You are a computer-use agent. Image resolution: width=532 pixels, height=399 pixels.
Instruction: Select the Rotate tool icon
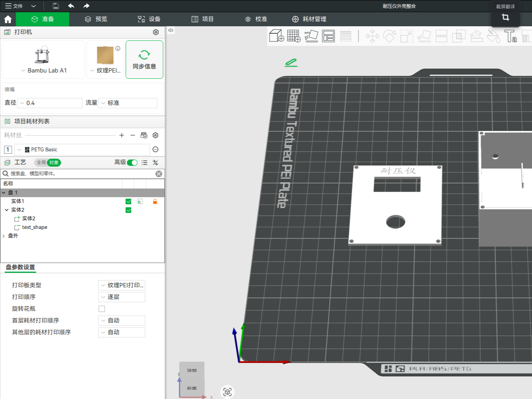(x=389, y=36)
